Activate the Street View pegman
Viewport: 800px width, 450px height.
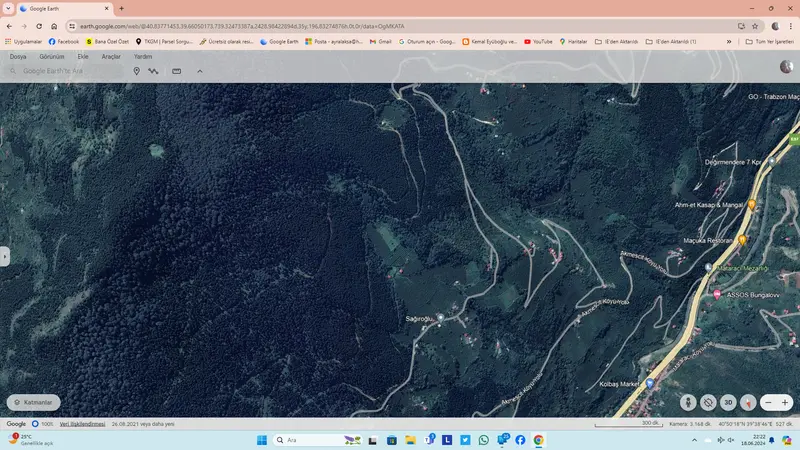click(688, 403)
